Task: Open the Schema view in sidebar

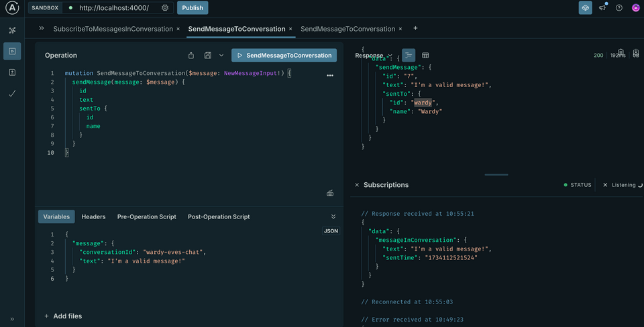Action: (12, 30)
